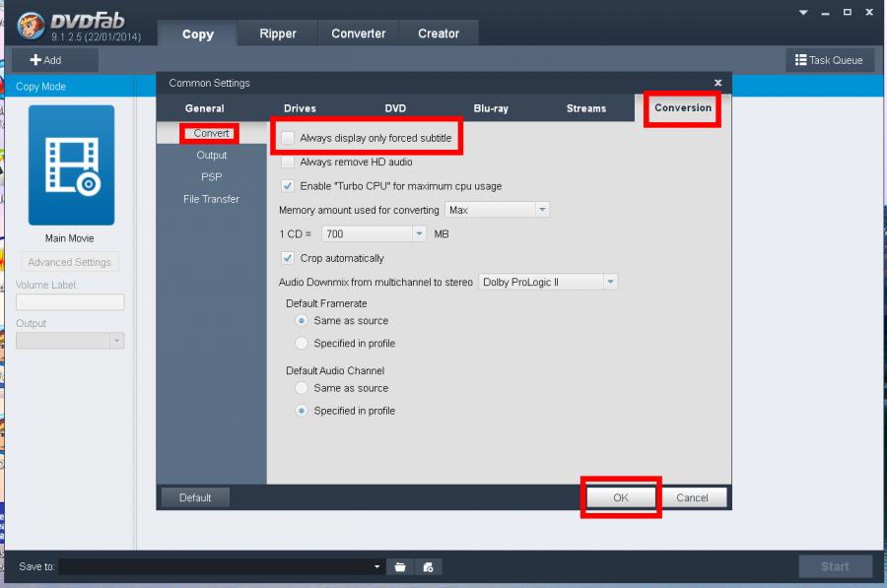
Task: Click the Default button
Action: 195,497
